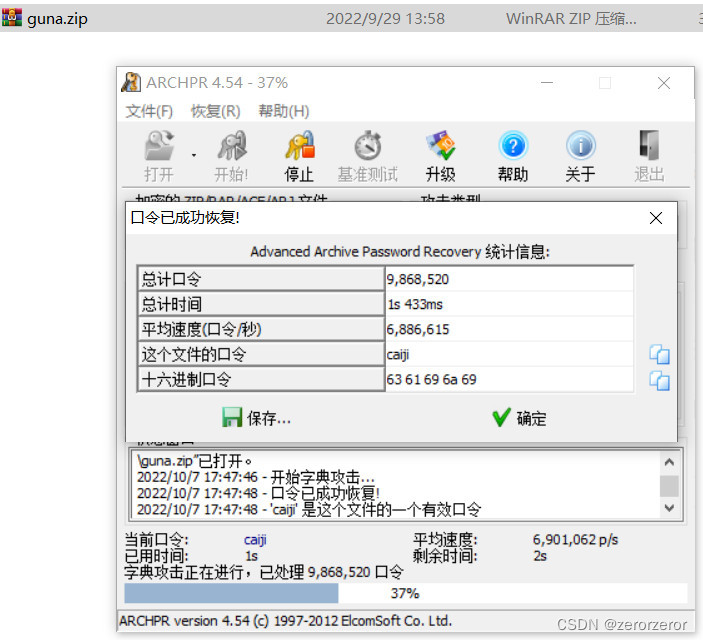The height and width of the screenshot is (640, 703).
Task: Click the Exit (退出) door icon
Action: (649, 155)
